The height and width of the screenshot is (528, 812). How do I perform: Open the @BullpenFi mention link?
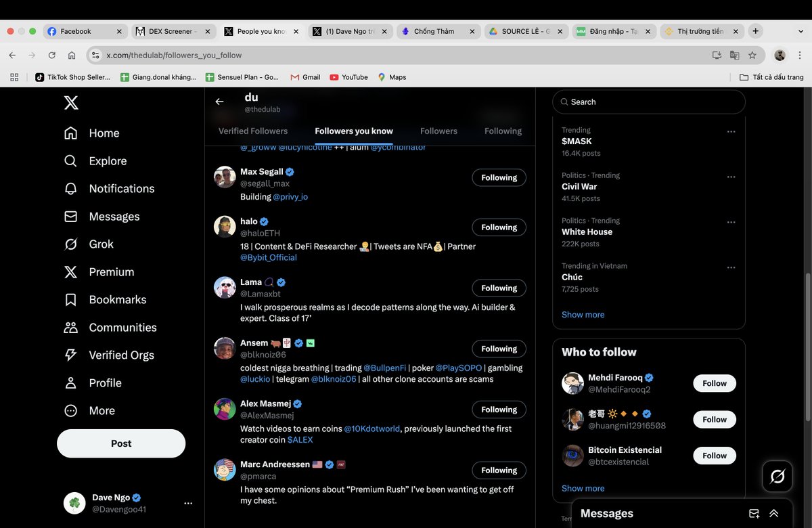pos(384,368)
